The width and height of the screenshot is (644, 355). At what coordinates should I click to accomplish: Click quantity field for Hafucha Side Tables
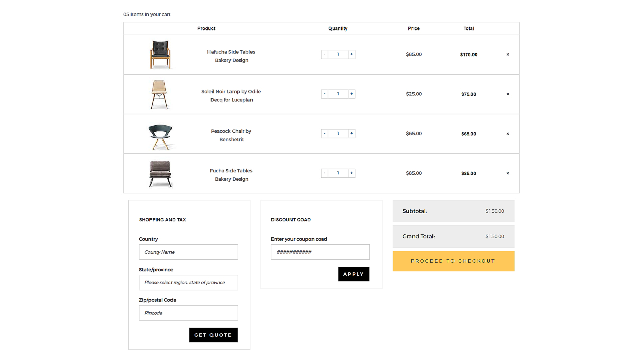coord(338,54)
